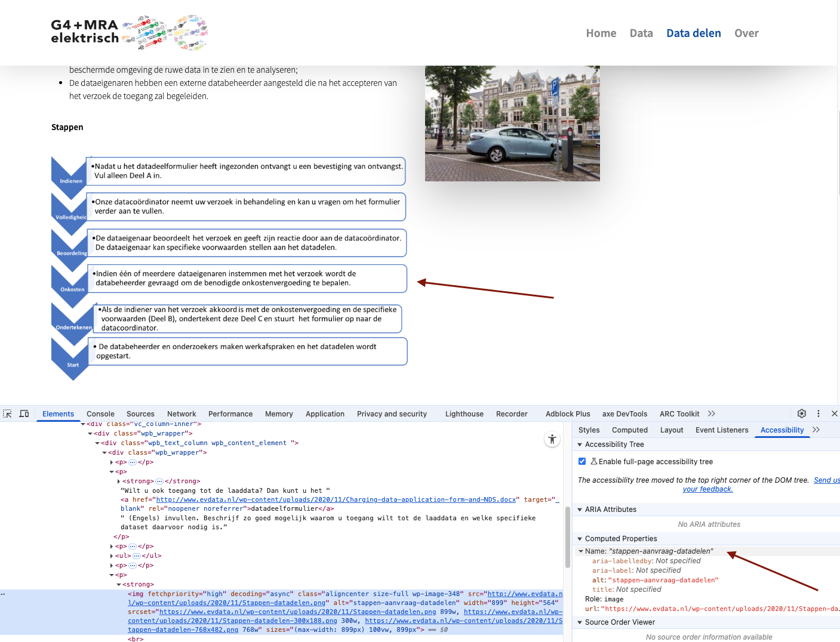The width and height of the screenshot is (840, 642).
Task: Open the Styles sidebar tab
Action: 589,430
